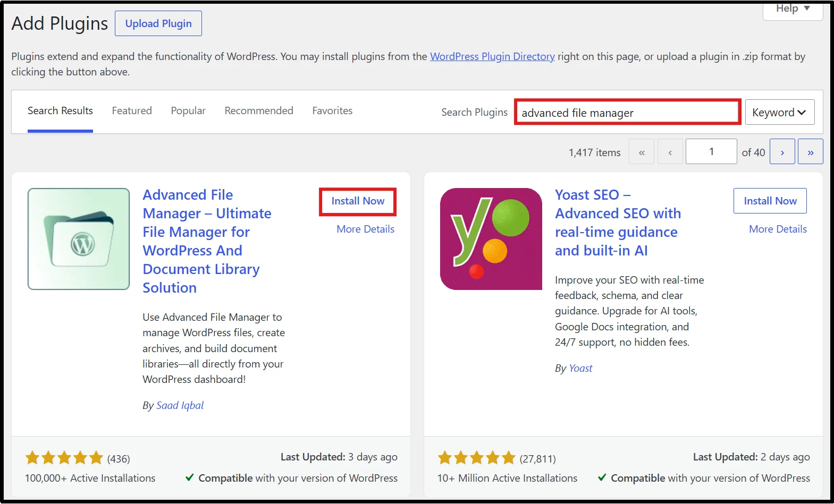
Task: Click the '(436)' ratings count
Action: coord(119,459)
